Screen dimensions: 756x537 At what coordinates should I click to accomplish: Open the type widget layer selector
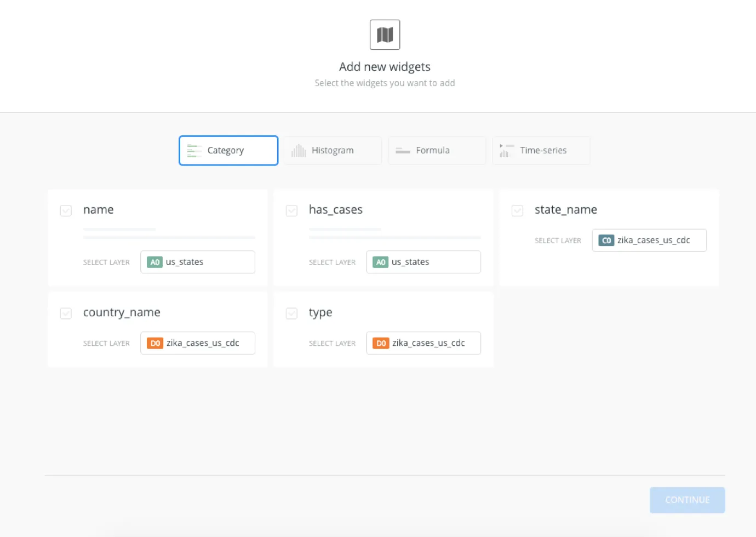(423, 343)
